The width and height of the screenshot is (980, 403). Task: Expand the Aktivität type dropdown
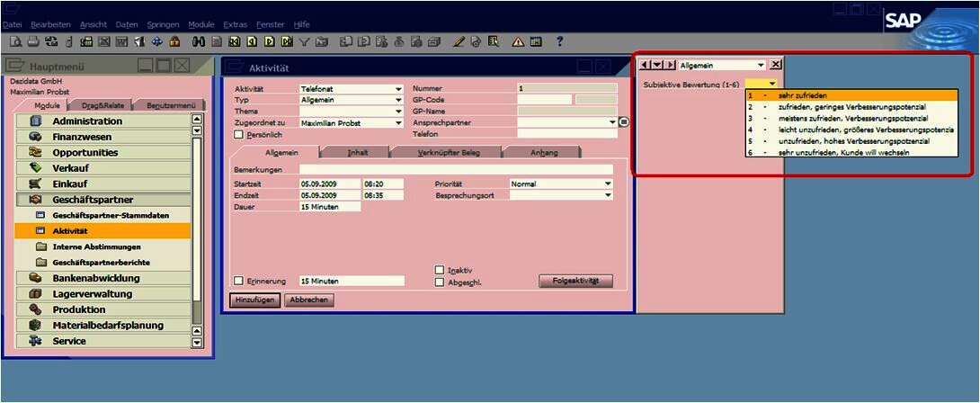click(x=398, y=89)
